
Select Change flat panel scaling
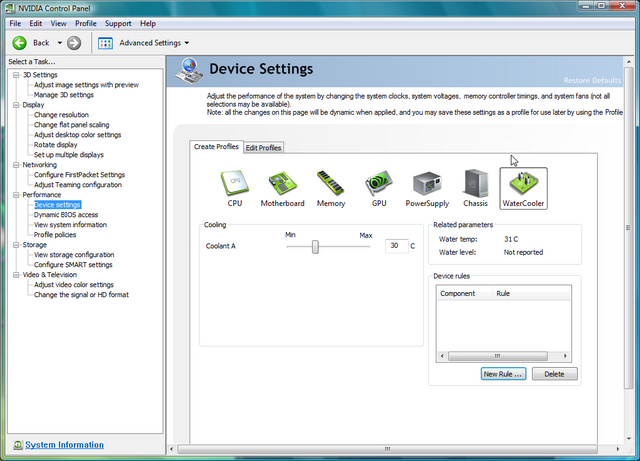[x=71, y=125]
